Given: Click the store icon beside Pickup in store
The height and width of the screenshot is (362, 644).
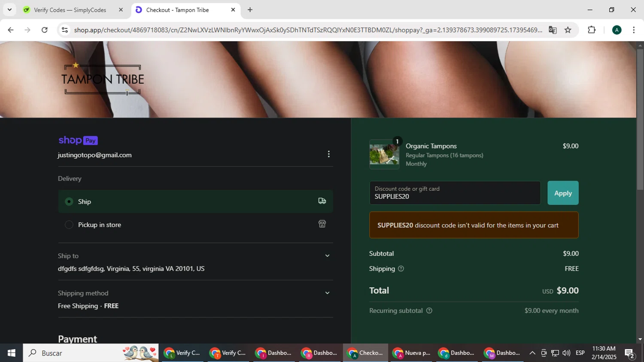Looking at the screenshot, I should tap(322, 224).
